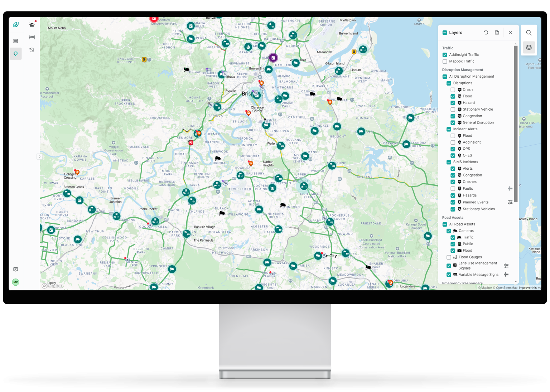Toggle the Disruptions group checkbox

coord(449,83)
